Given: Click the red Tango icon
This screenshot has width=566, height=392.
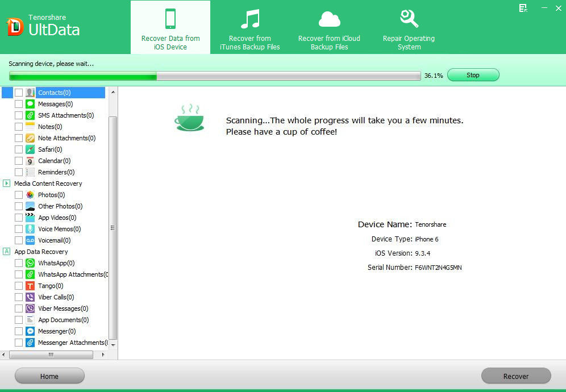Looking at the screenshot, I should coord(30,286).
